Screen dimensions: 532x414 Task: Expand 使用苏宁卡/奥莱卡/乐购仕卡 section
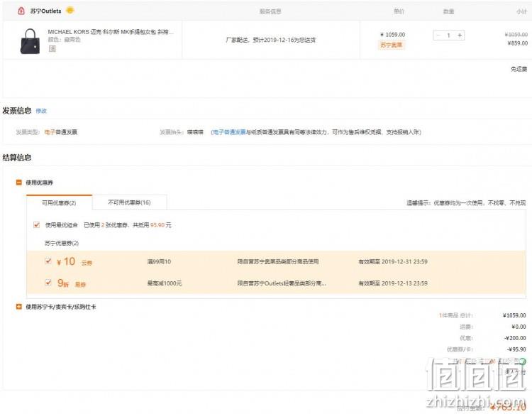pos(19,307)
